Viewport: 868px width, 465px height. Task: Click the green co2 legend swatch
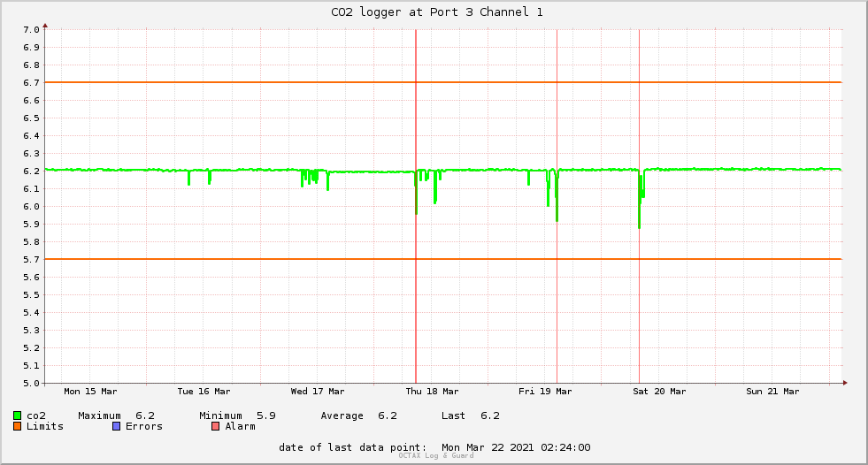click(x=17, y=415)
